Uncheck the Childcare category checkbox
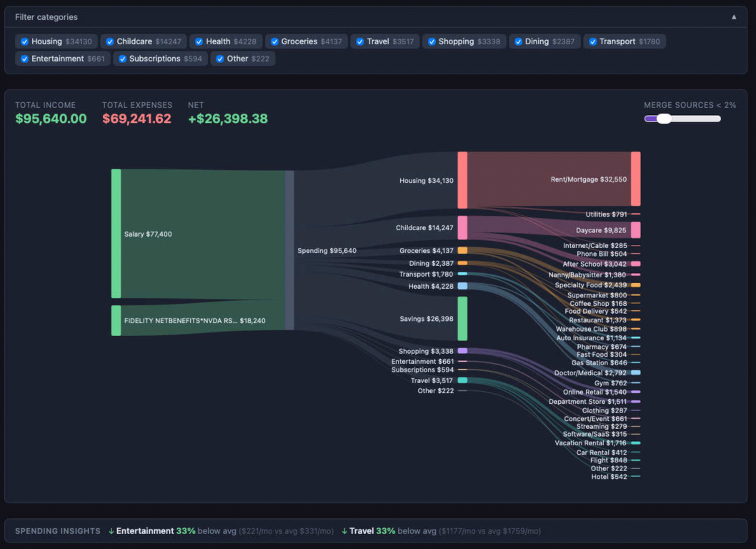The height and width of the screenshot is (549, 756). click(x=110, y=41)
